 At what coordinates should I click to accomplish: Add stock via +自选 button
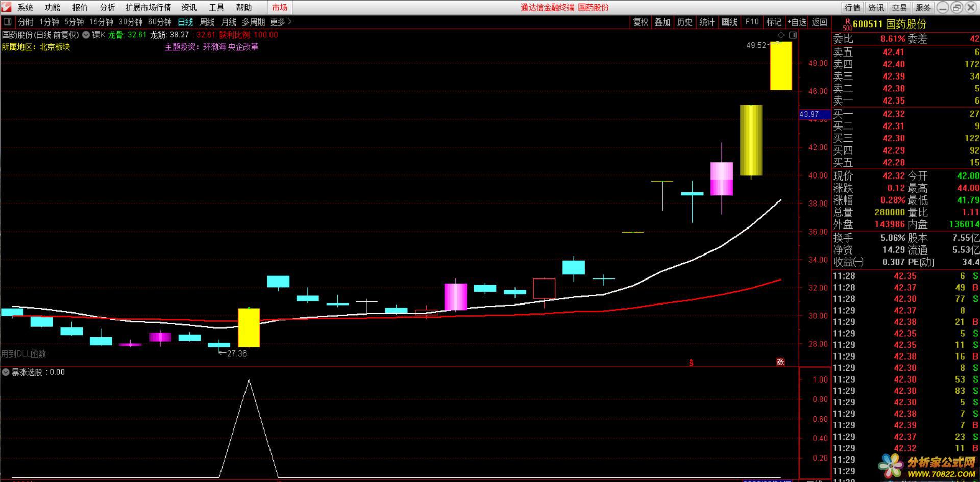click(x=797, y=22)
